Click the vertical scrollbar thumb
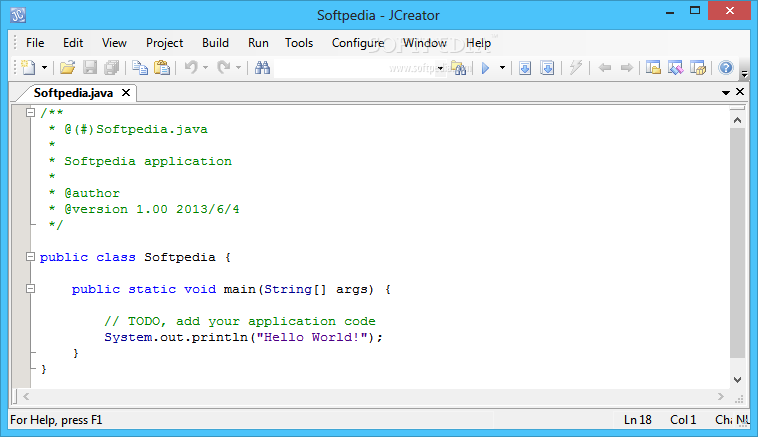Screen dimensions: 758x437 click(737, 243)
